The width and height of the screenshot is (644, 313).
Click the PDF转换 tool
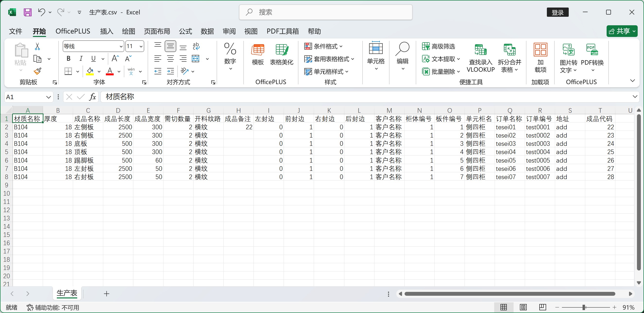[592, 58]
